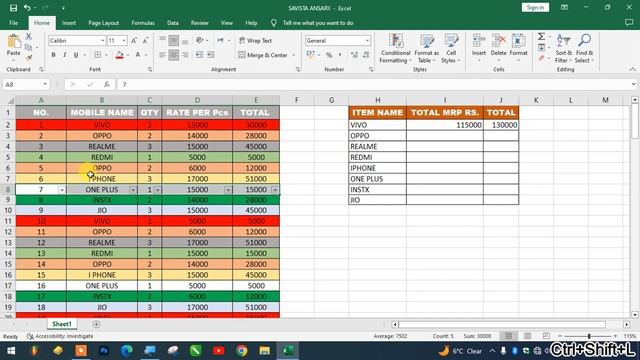Viewport: 640px width, 360px height.
Task: Switch to the Formulas tab
Action: tap(143, 23)
